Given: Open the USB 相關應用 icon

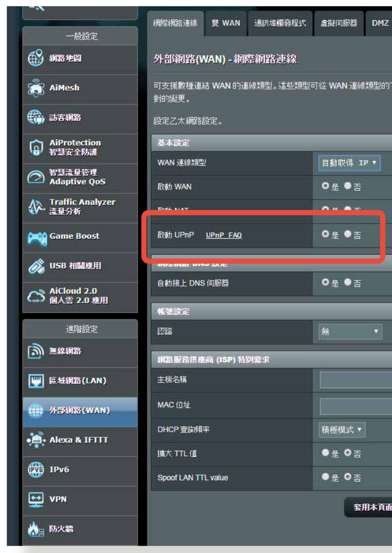Looking at the screenshot, I should [x=36, y=266].
